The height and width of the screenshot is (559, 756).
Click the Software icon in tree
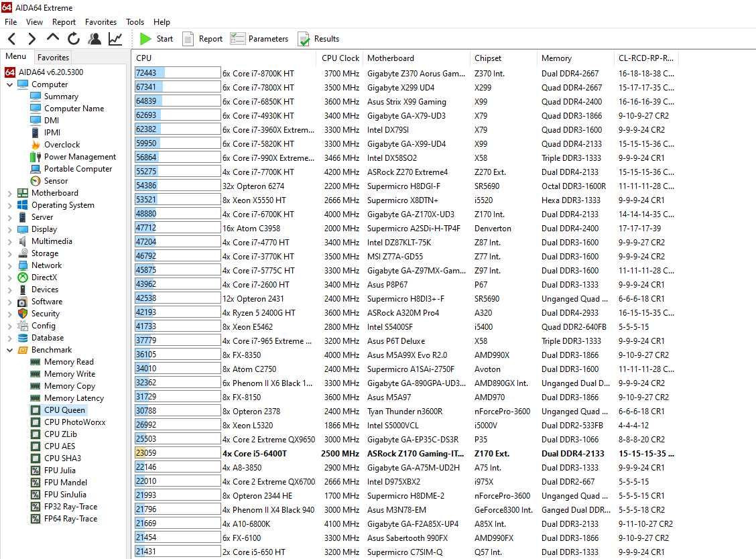pyautogui.click(x=23, y=302)
